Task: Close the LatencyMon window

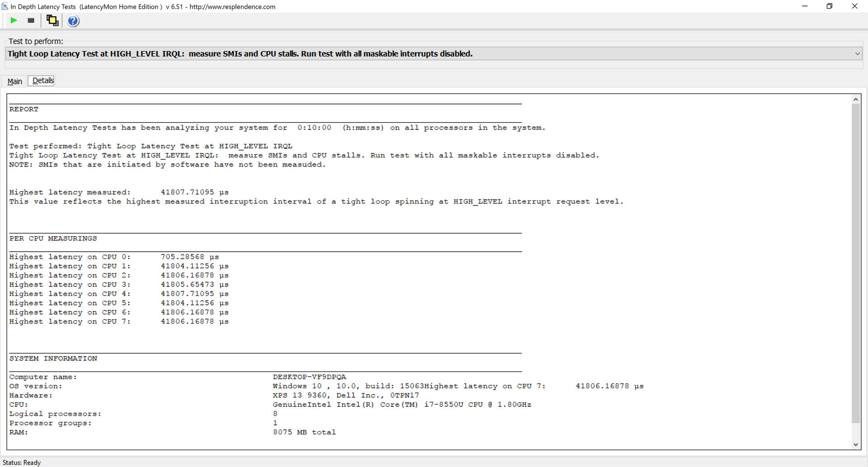Action: click(x=854, y=6)
